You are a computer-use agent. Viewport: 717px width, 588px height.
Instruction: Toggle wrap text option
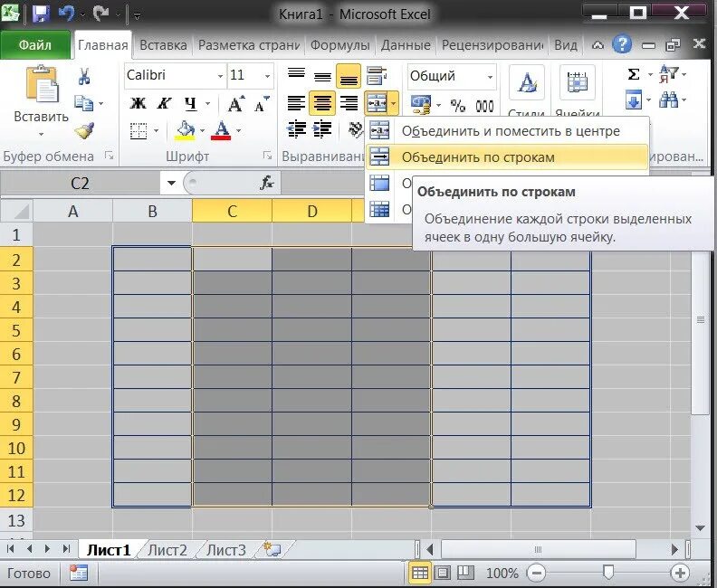377,76
